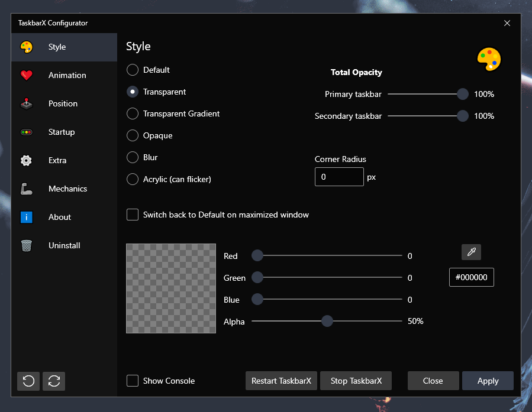Select the Transparent style radio button

coord(133,92)
